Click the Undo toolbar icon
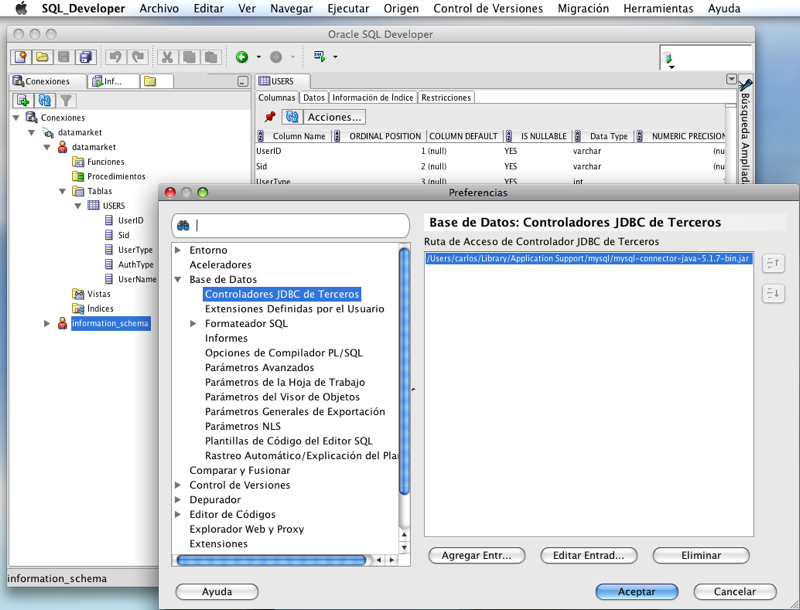Viewport: 800px width, 610px height. point(116,57)
